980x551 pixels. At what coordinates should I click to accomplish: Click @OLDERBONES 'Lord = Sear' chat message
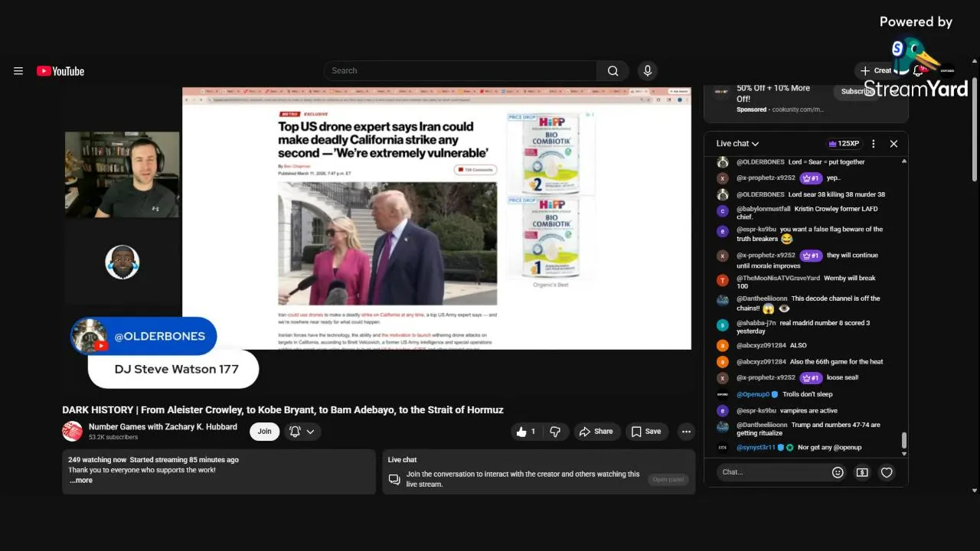click(x=800, y=162)
